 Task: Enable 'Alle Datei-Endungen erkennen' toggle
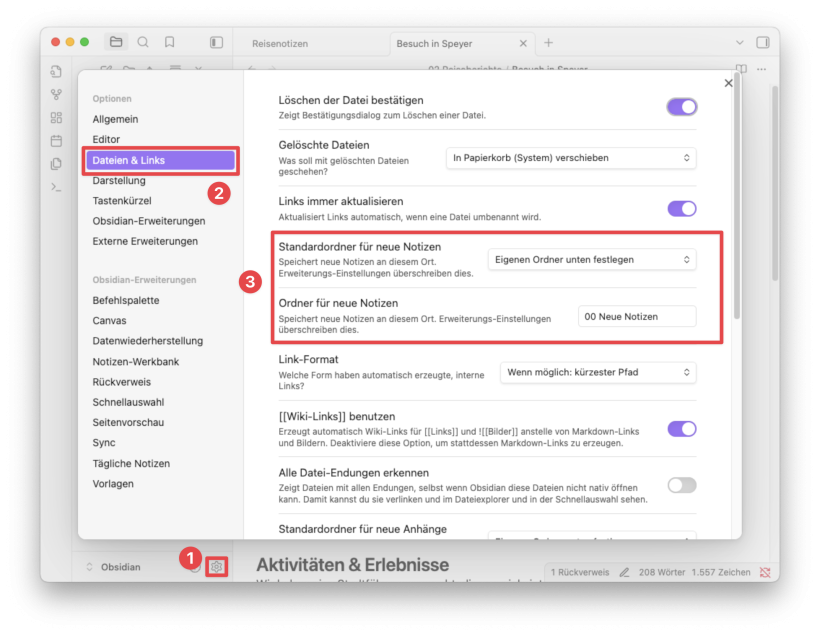point(681,485)
